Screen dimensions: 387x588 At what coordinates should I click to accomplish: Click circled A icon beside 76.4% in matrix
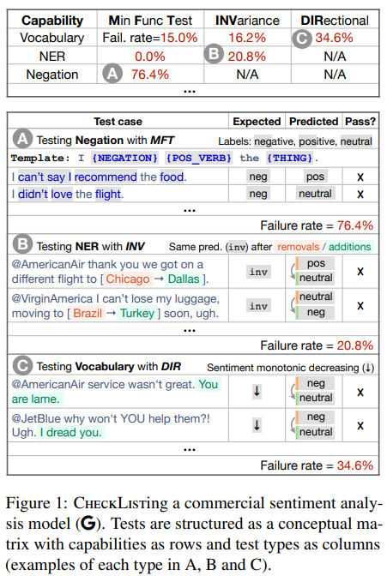tap(112, 74)
